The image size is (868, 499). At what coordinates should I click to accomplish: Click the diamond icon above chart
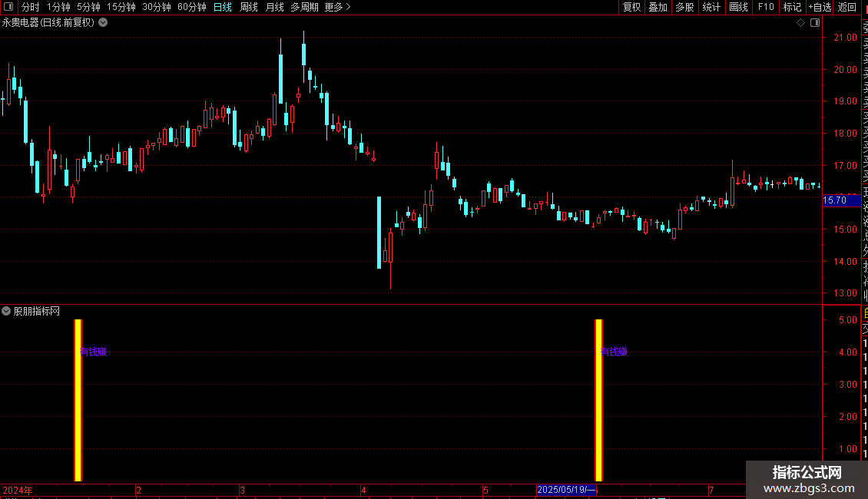(x=800, y=23)
